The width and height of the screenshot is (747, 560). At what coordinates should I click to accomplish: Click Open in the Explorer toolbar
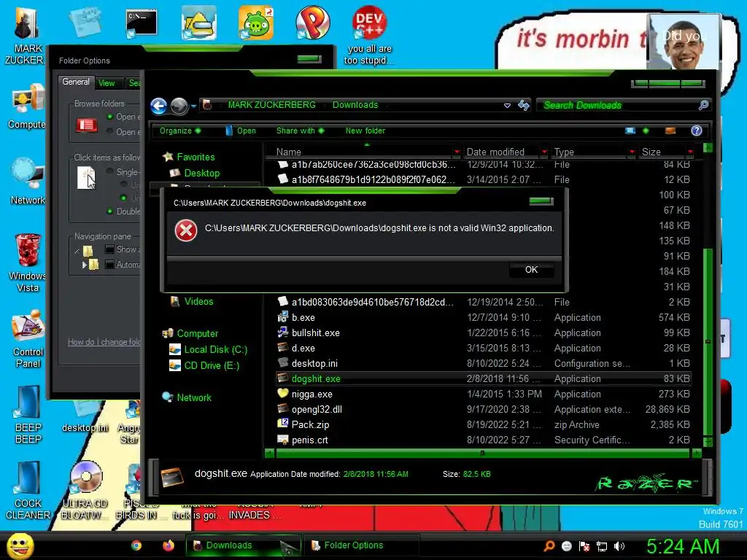241,131
